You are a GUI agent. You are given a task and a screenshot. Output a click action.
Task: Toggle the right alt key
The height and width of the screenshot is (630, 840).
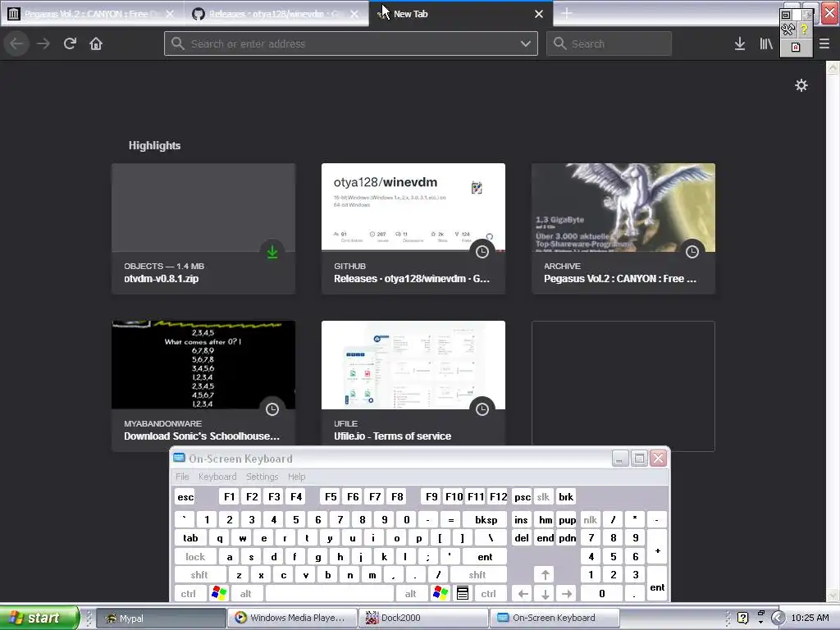(x=410, y=593)
